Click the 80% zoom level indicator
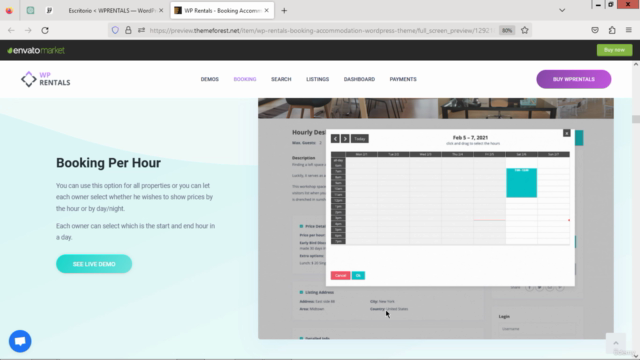 [x=507, y=30]
